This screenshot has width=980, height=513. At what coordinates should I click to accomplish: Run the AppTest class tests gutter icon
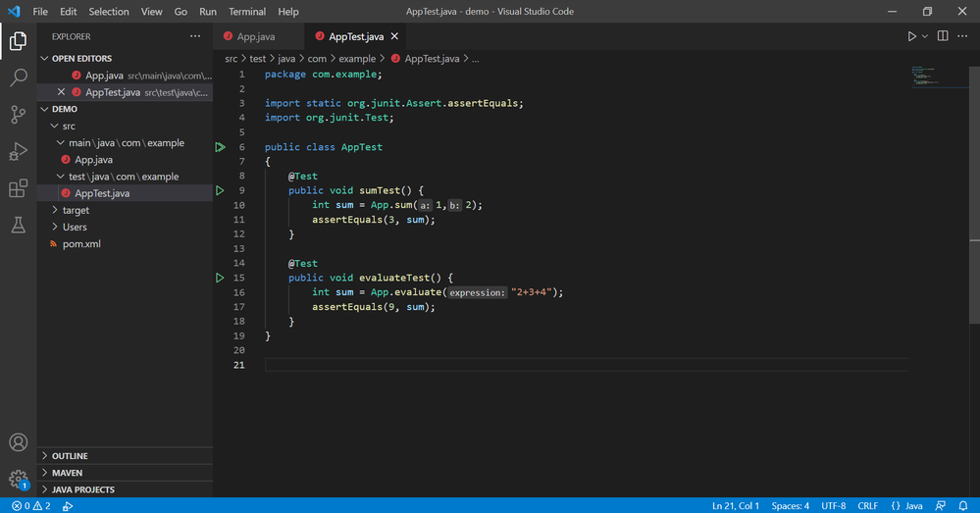point(220,147)
